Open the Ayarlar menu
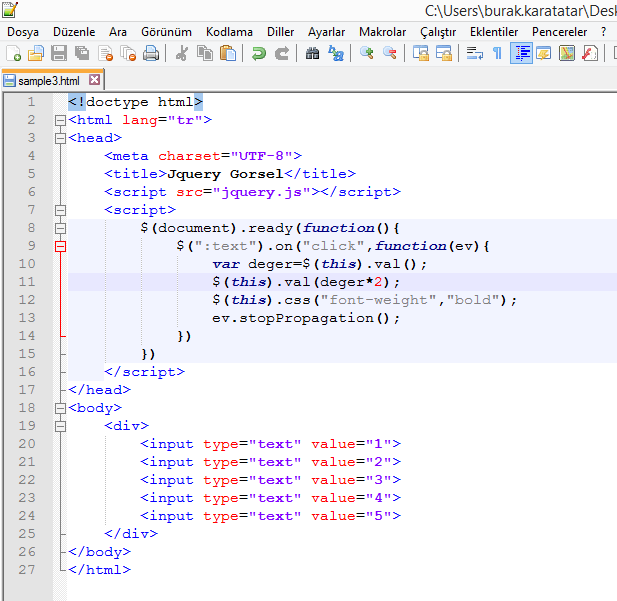The width and height of the screenshot is (617, 601). coord(327,32)
